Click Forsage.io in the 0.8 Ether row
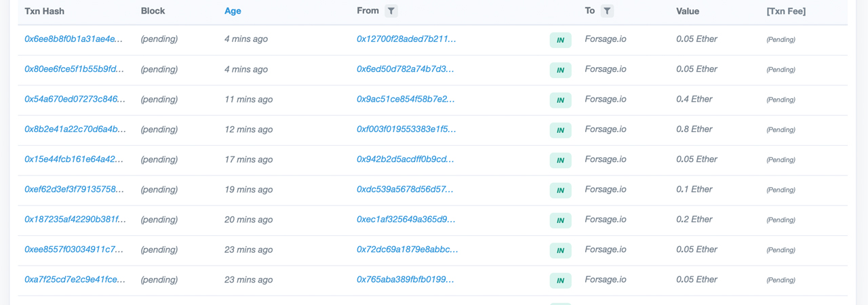This screenshot has width=868, height=305. click(606, 129)
